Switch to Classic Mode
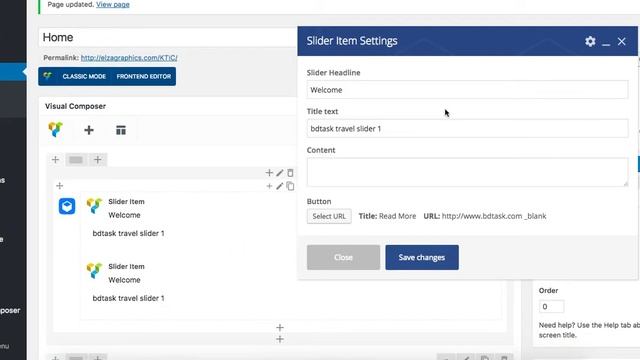 (x=84, y=76)
